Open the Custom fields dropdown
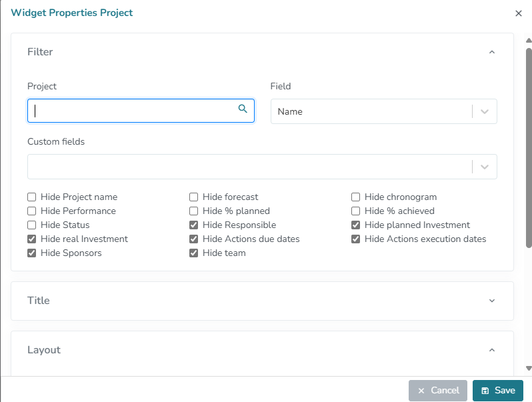Image resolution: width=532 pixels, height=402 pixels. point(485,167)
